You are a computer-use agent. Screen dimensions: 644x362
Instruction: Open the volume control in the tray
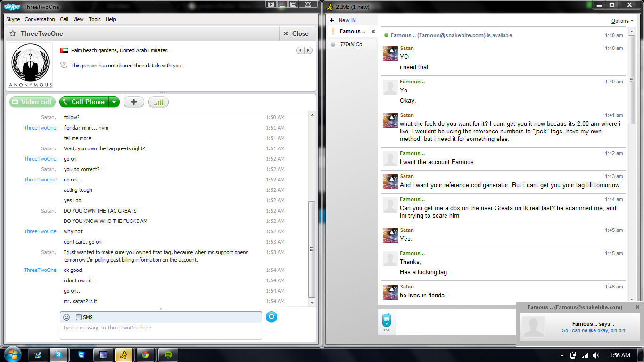[x=596, y=355]
